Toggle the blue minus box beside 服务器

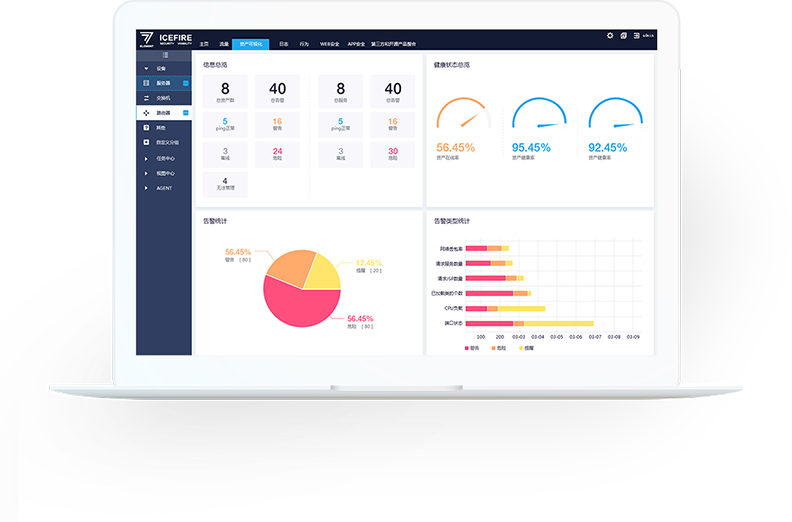pyautogui.click(x=186, y=83)
